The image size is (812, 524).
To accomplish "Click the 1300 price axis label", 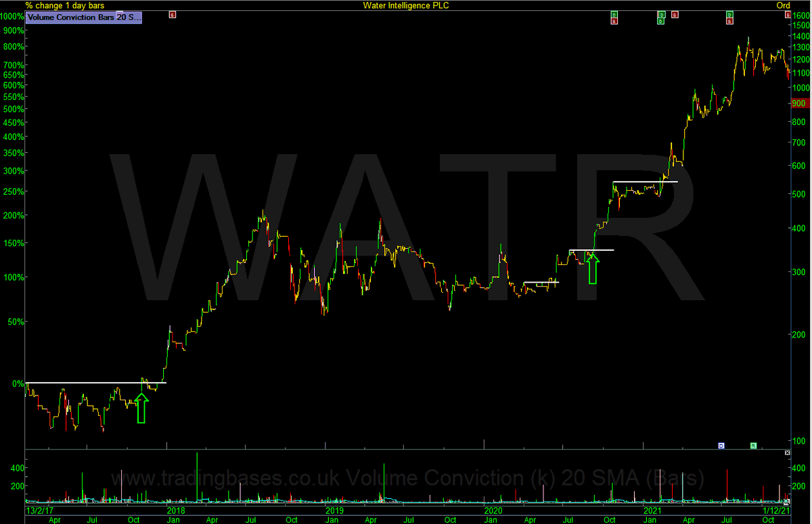I will click(801, 47).
